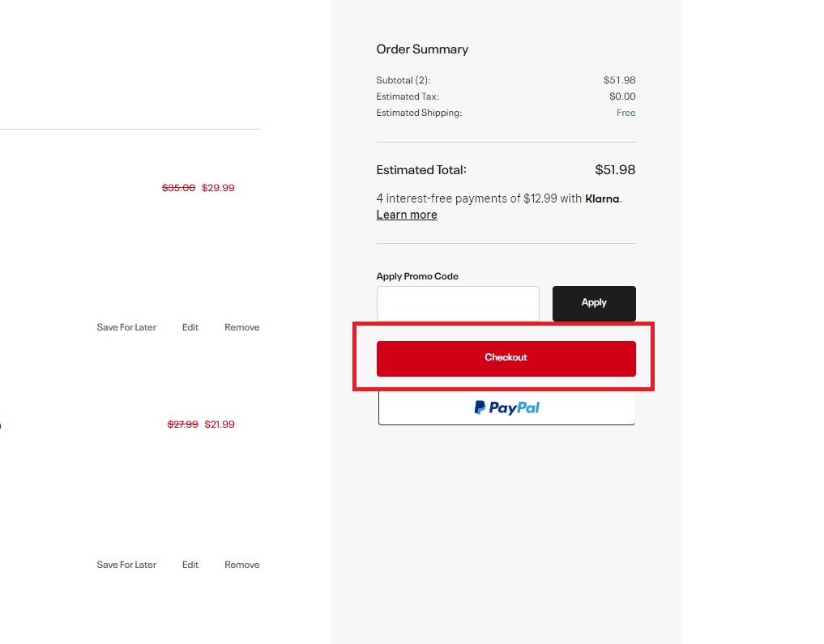Click the crossed-out $27.99 original price
Viewport: 824px width, 644px height.
(x=182, y=424)
